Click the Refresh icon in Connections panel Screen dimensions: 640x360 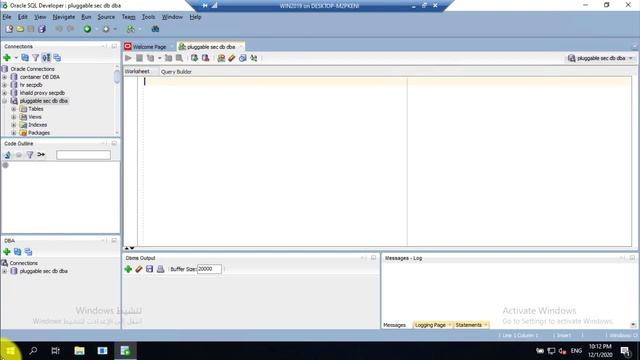point(25,58)
